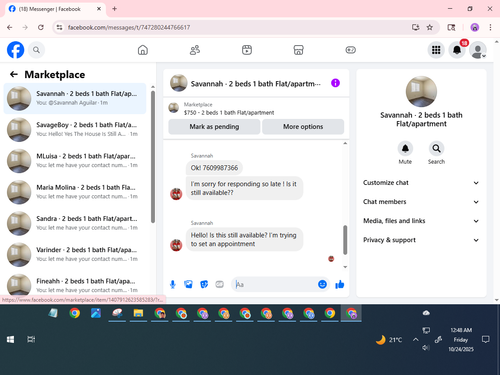Viewport: 500px width, 375px height.
Task: Click More options button
Action: (303, 127)
